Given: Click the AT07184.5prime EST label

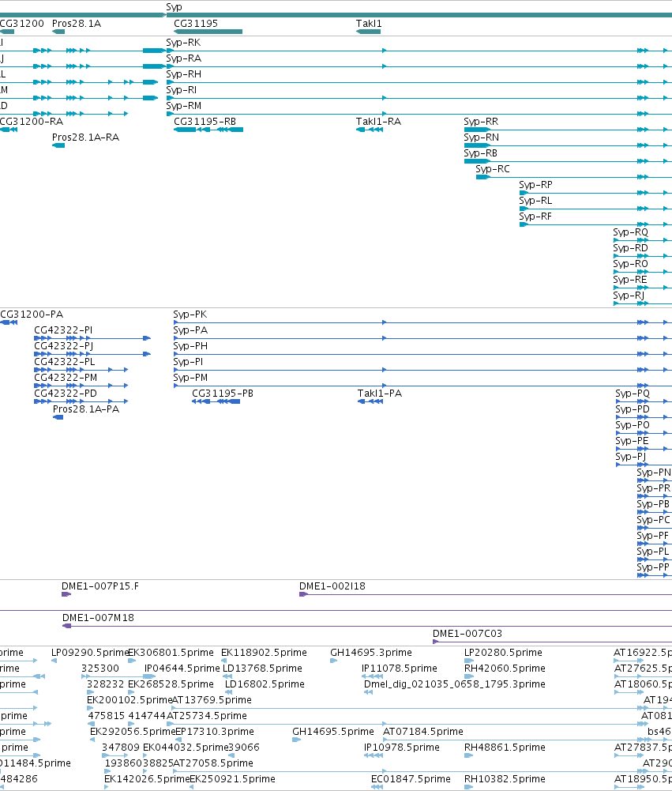Looking at the screenshot, I should pos(422,732).
